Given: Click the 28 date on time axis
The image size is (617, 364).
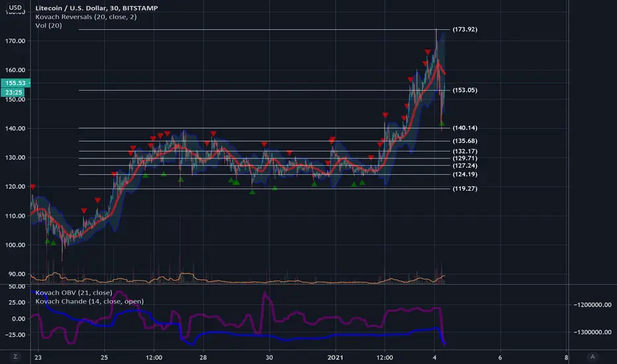Looking at the screenshot, I should 203,357.
